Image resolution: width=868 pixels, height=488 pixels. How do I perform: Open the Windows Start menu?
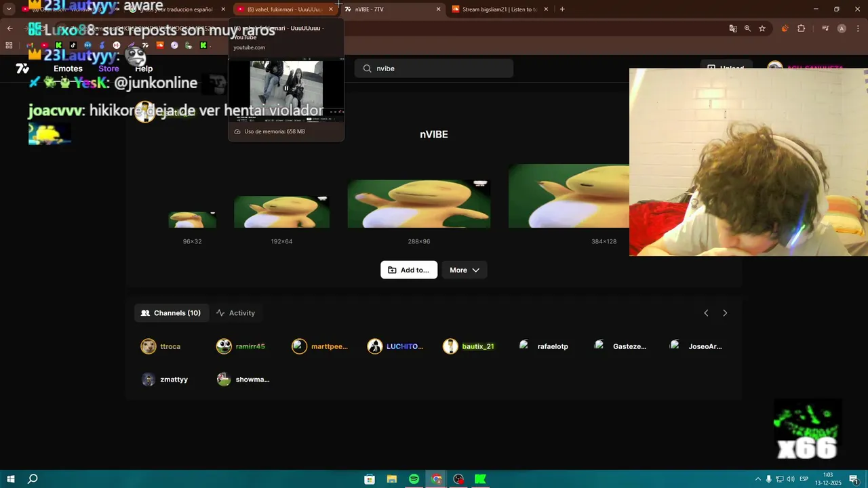pyautogui.click(x=11, y=479)
